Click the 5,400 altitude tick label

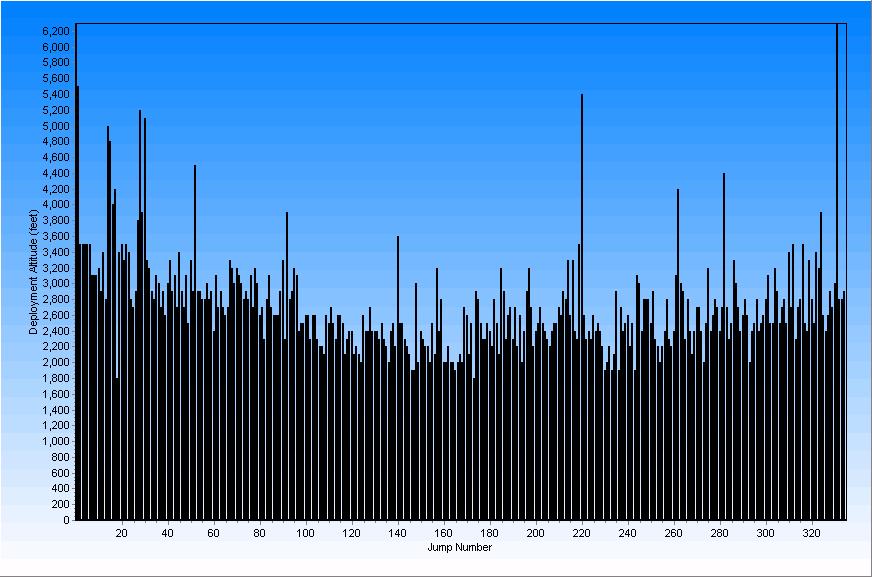pos(56,94)
